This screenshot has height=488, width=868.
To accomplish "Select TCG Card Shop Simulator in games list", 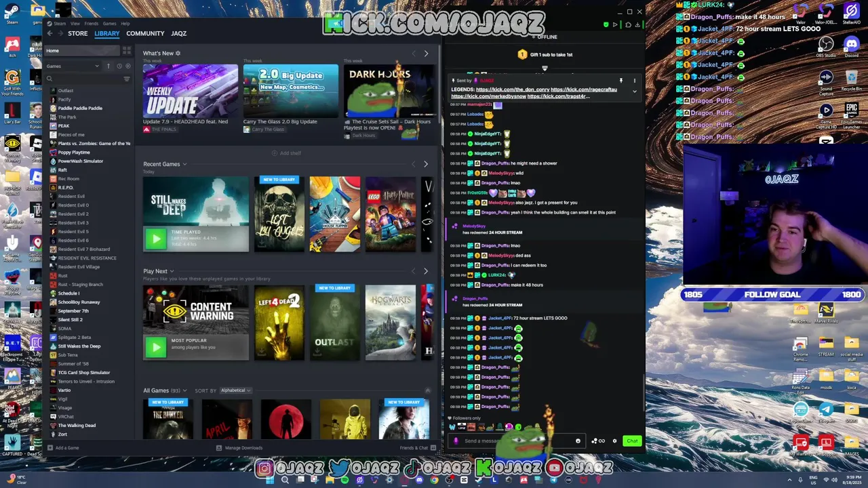I will point(83,373).
